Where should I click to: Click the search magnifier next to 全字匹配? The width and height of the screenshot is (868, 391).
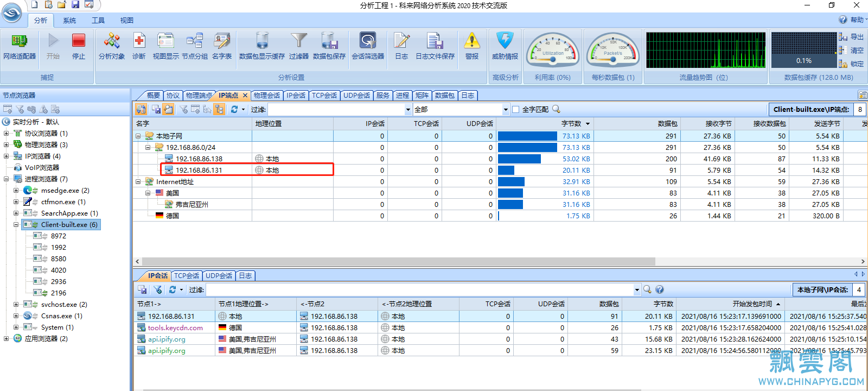pos(556,109)
